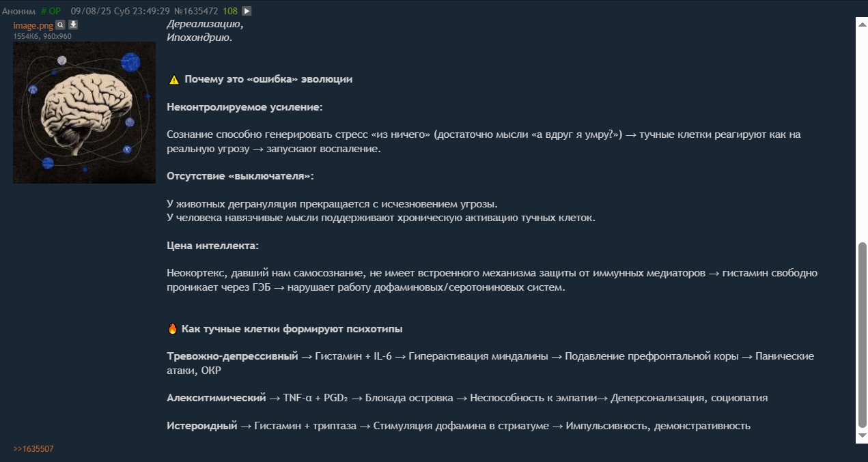Click the bold 'Истероидный' text

click(201, 426)
